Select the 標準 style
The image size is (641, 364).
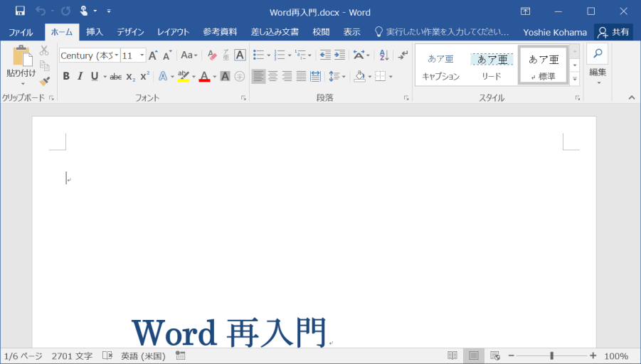tap(544, 65)
